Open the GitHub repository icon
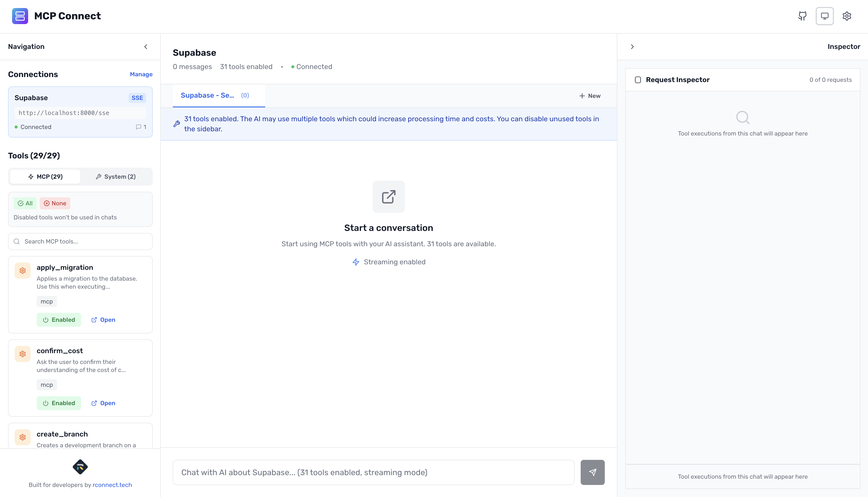The width and height of the screenshot is (868, 497). tap(802, 16)
